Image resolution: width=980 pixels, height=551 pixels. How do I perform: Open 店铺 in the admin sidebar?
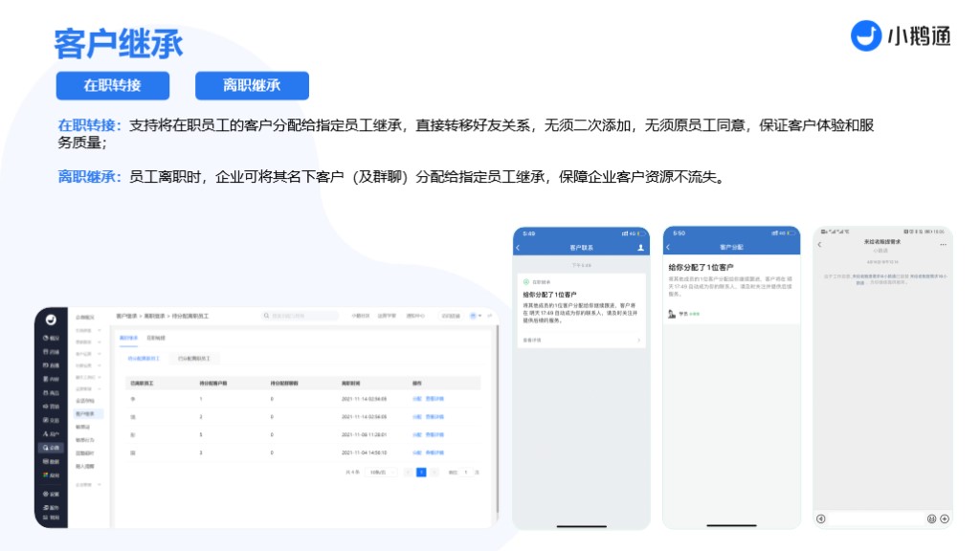click(52, 352)
